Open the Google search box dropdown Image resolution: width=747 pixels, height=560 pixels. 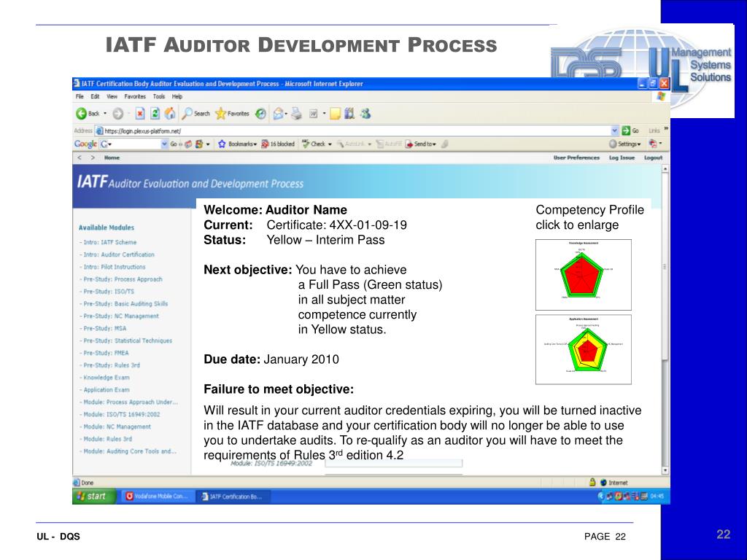[x=164, y=144]
